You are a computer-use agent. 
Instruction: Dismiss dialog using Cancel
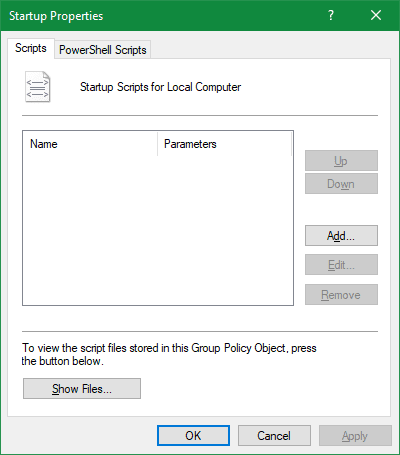(x=274, y=435)
